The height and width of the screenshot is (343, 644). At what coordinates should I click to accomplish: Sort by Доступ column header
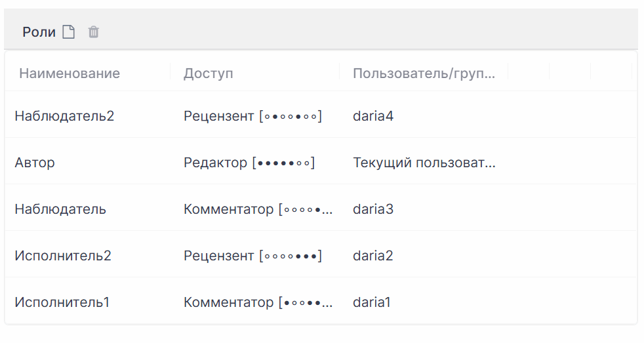click(209, 73)
